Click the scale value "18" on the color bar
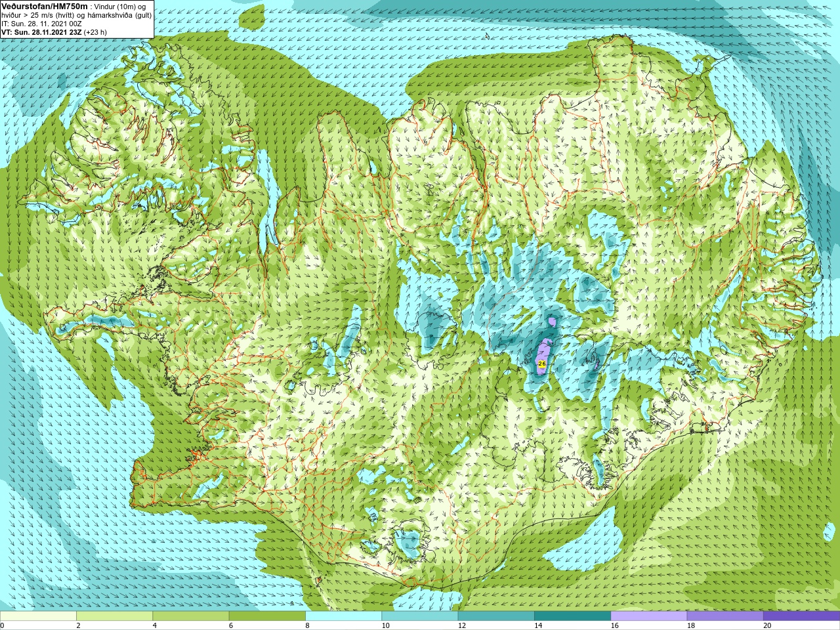This screenshot has width=840, height=630. click(691, 625)
